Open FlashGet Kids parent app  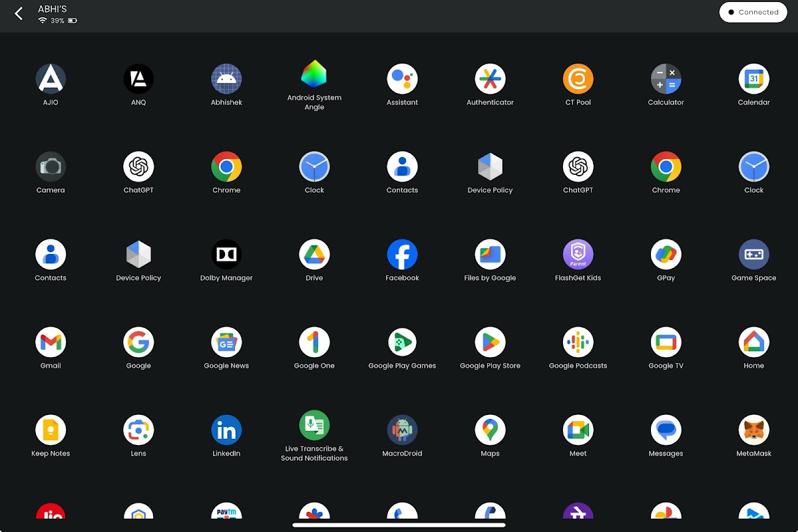(x=578, y=254)
